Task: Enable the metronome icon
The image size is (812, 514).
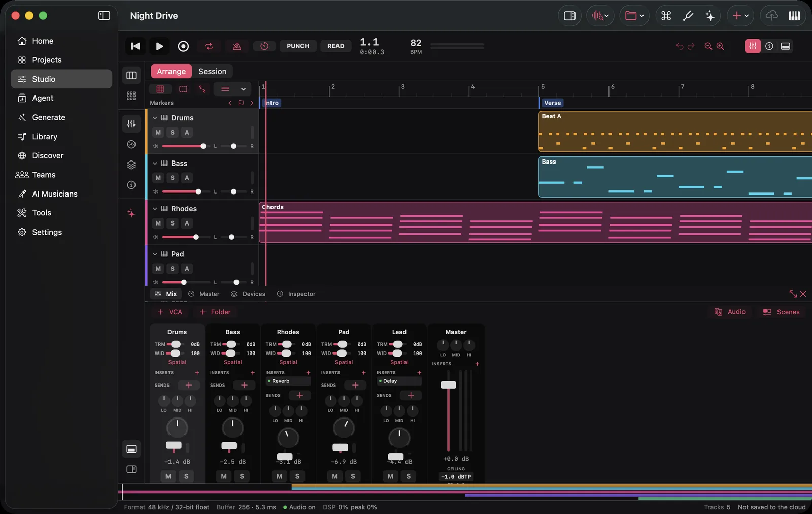Action: pos(237,46)
